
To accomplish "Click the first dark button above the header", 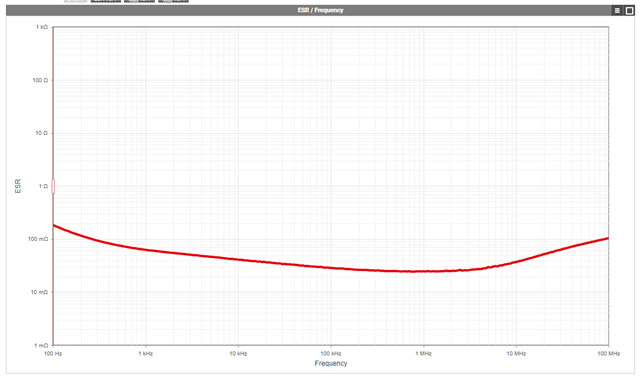I will pos(106,1).
